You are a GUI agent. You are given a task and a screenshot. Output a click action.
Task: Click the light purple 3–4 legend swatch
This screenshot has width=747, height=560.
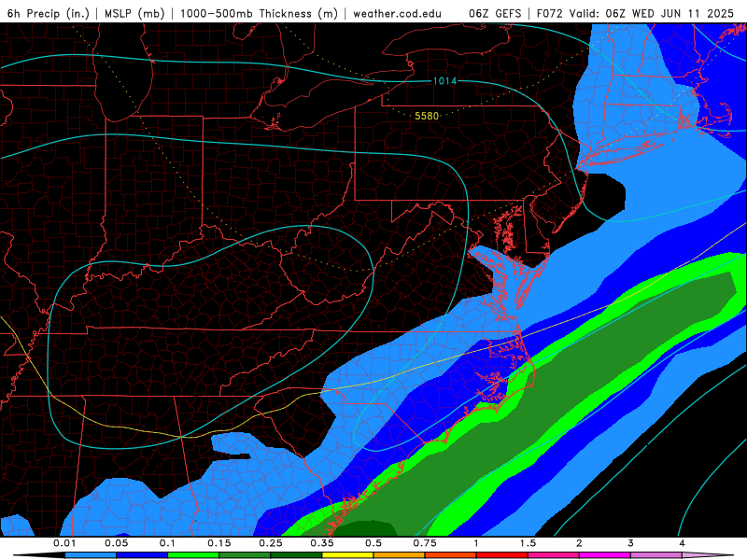656,555
